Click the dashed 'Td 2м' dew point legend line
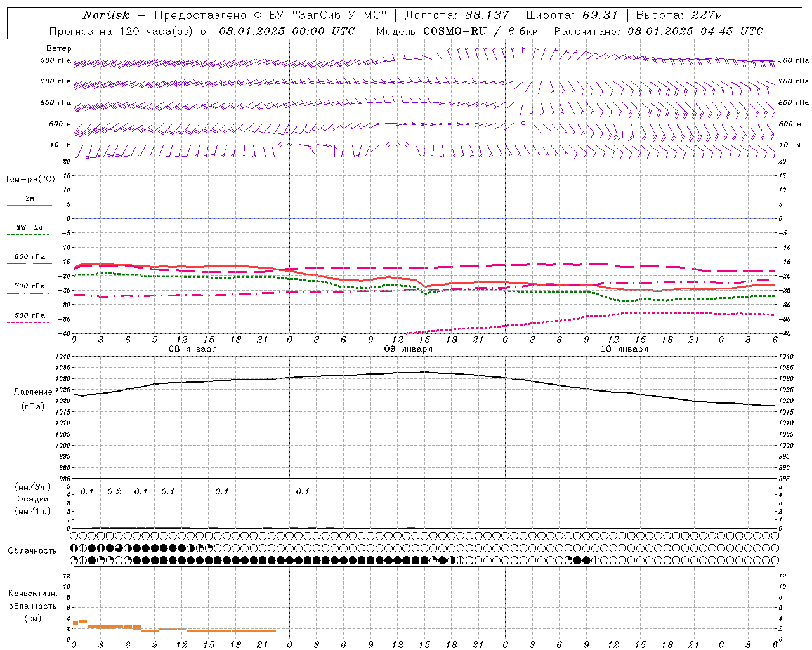 (28, 234)
